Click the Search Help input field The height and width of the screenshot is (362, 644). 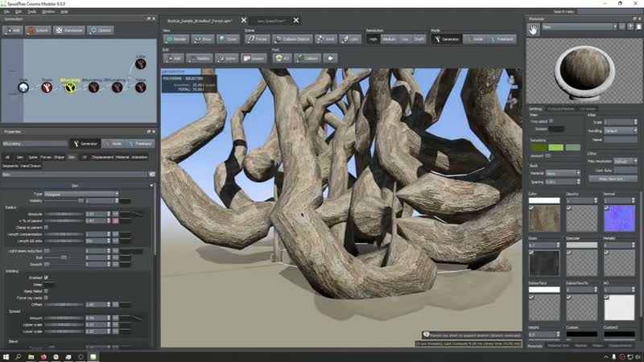pos(609,11)
